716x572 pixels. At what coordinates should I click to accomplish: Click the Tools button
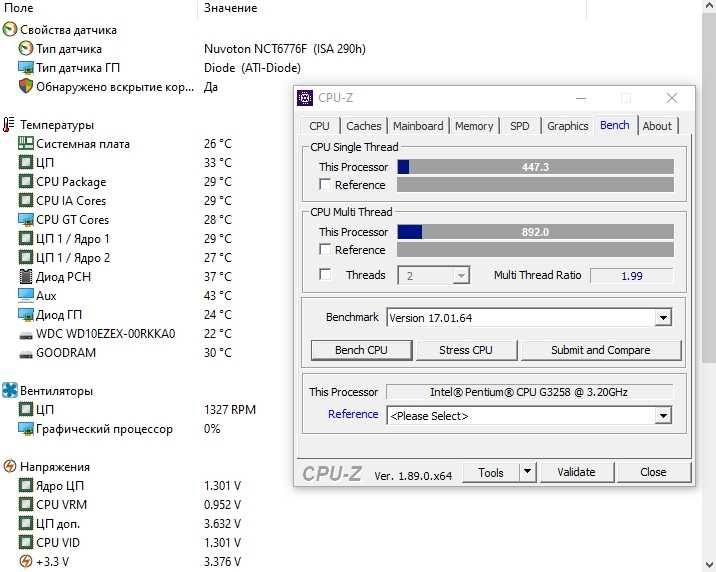pos(491,472)
